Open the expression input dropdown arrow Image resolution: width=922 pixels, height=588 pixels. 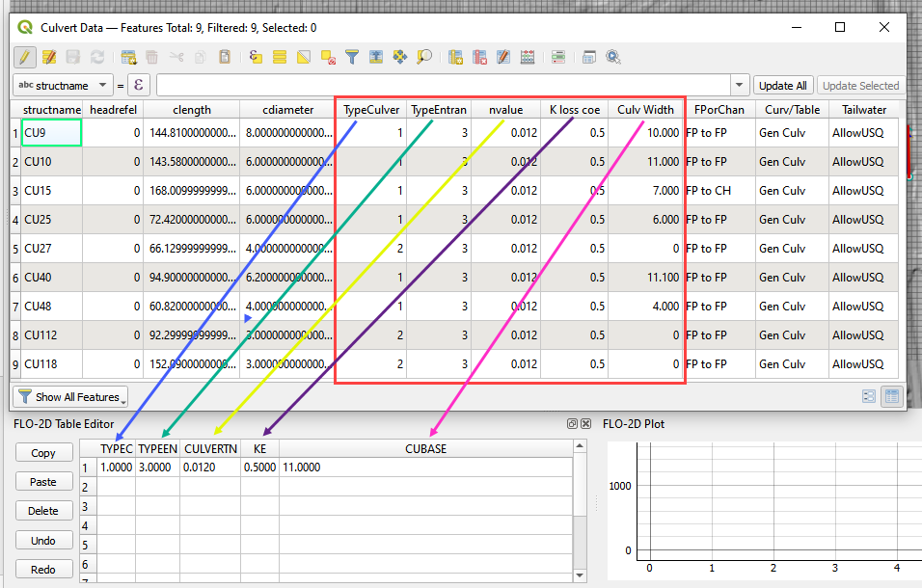coord(740,86)
